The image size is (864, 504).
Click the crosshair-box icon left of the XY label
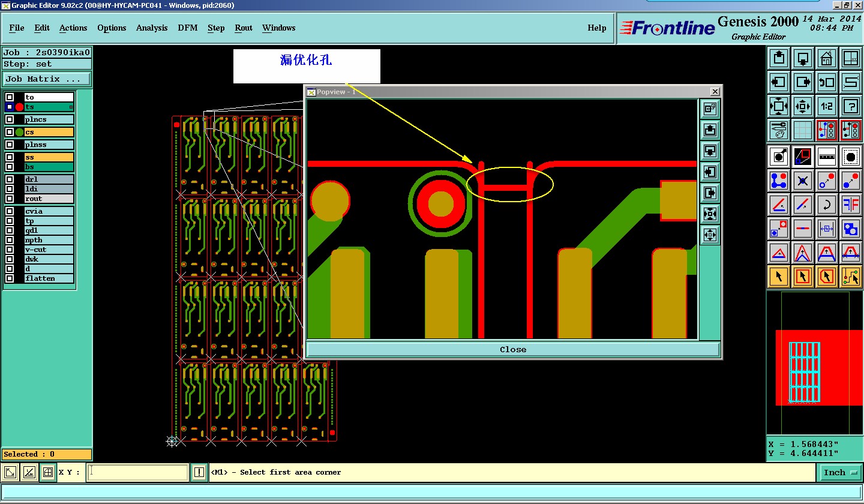48,473
